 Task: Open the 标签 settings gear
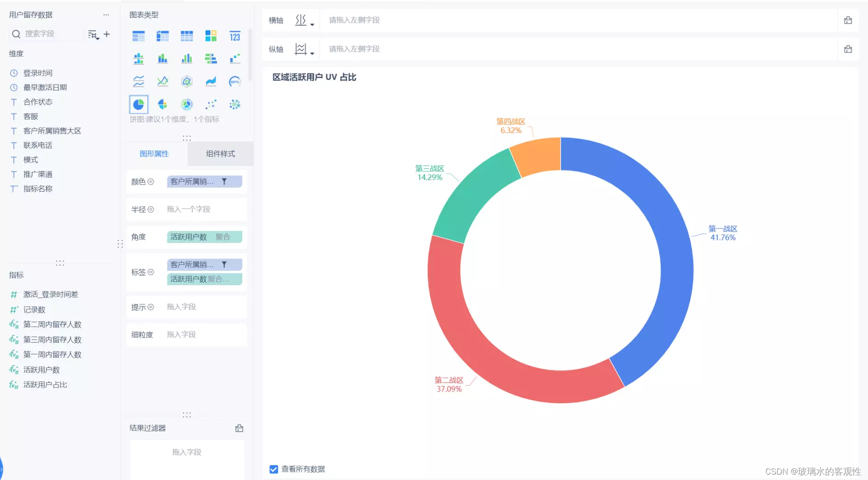[x=151, y=272]
